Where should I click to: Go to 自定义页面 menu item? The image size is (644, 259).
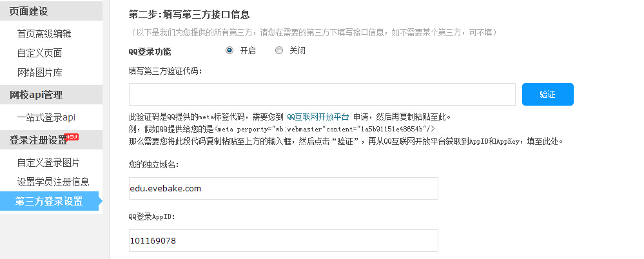pyautogui.click(x=40, y=53)
